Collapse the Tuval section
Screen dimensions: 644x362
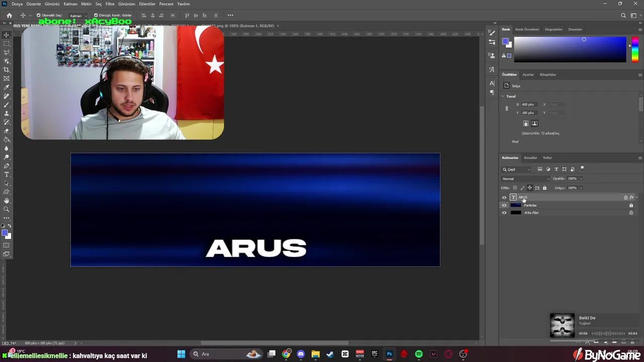(x=503, y=96)
